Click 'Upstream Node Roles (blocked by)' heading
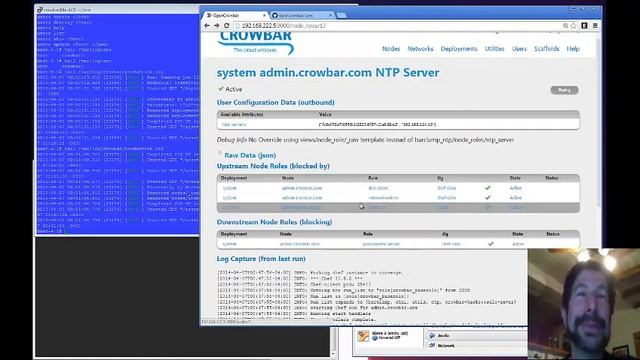The width and height of the screenshot is (640, 360). click(273, 166)
